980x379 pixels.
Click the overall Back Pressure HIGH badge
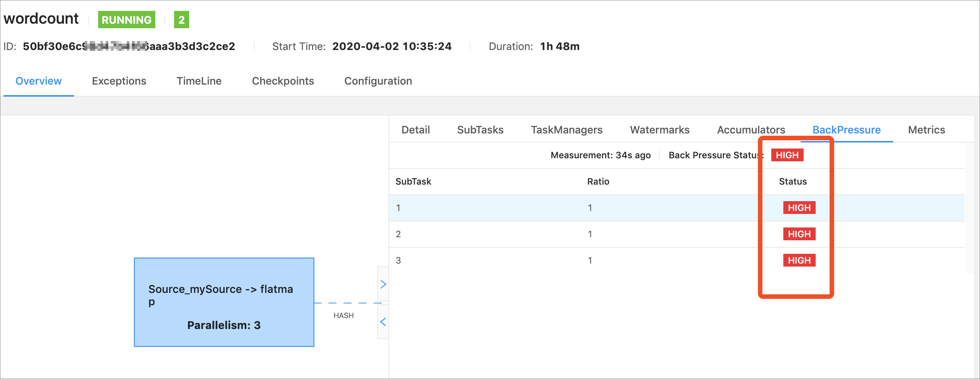coord(787,155)
